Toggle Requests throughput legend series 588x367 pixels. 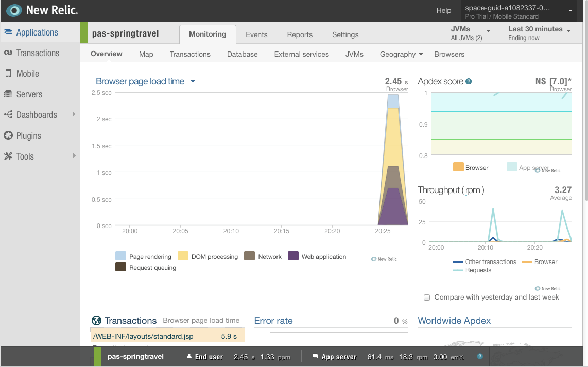tap(472, 270)
